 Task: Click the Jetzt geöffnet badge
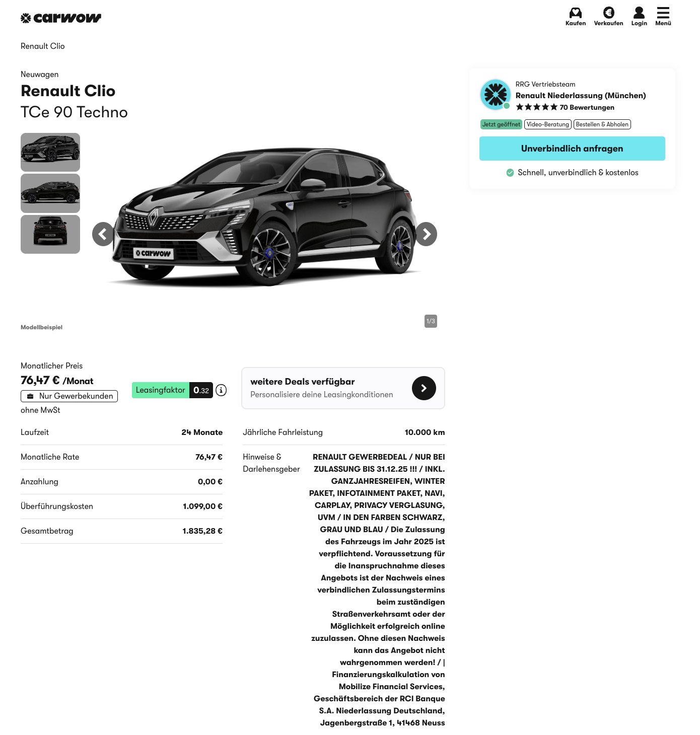point(501,124)
